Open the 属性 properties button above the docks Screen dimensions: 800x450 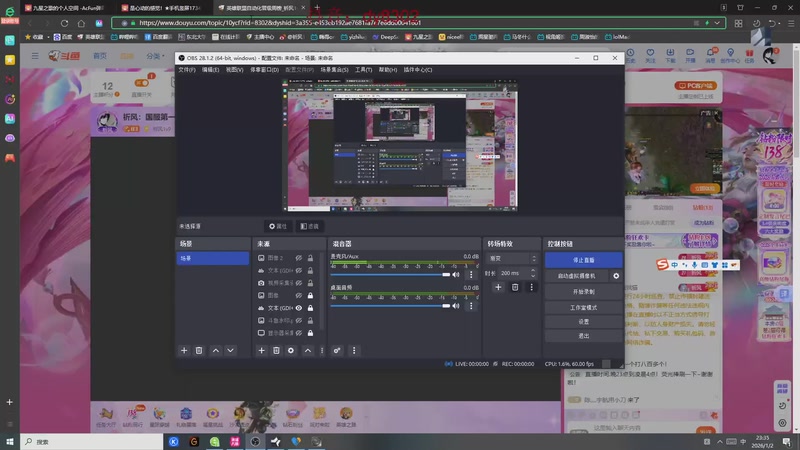pos(278,226)
